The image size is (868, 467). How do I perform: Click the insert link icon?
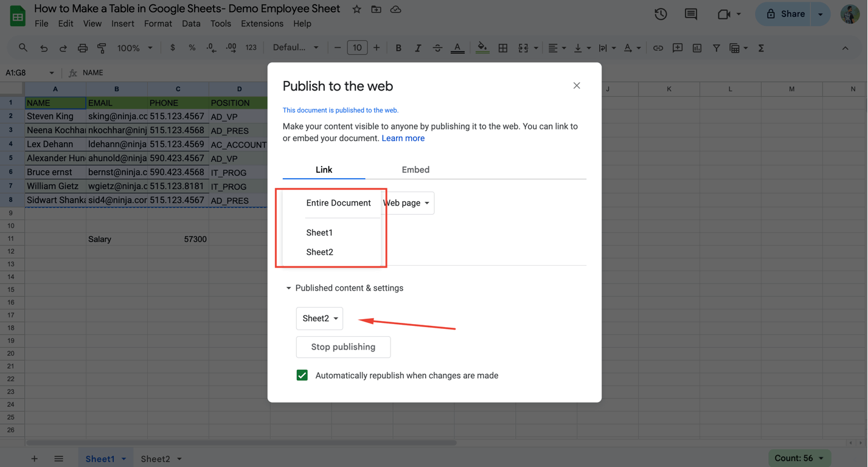coord(658,48)
